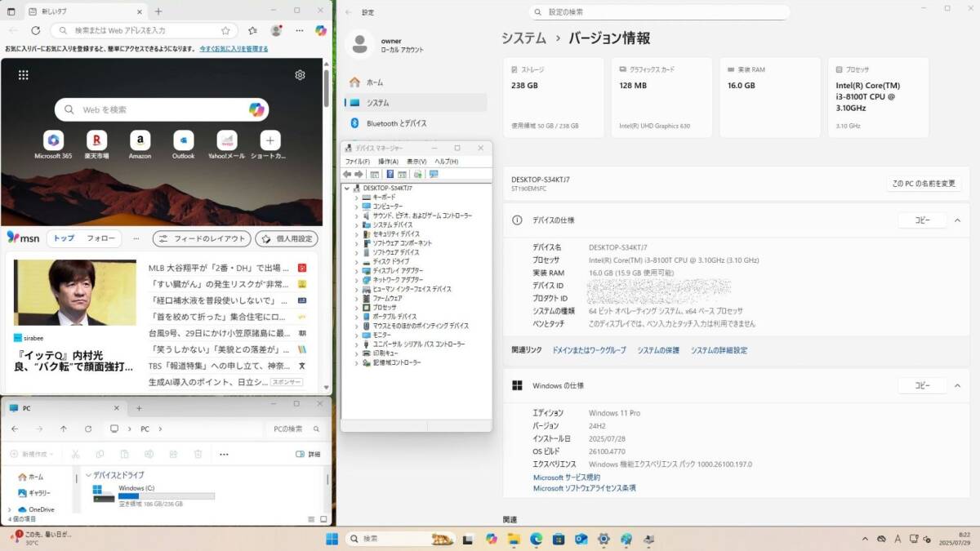Click the Windows Start button
The image size is (980, 551).
[x=332, y=539]
